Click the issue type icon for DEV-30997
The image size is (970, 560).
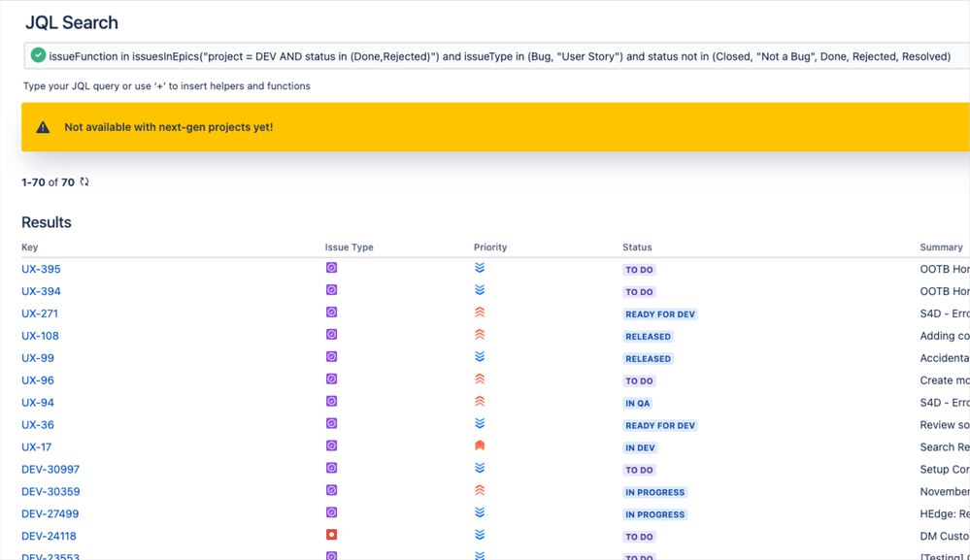(331, 468)
